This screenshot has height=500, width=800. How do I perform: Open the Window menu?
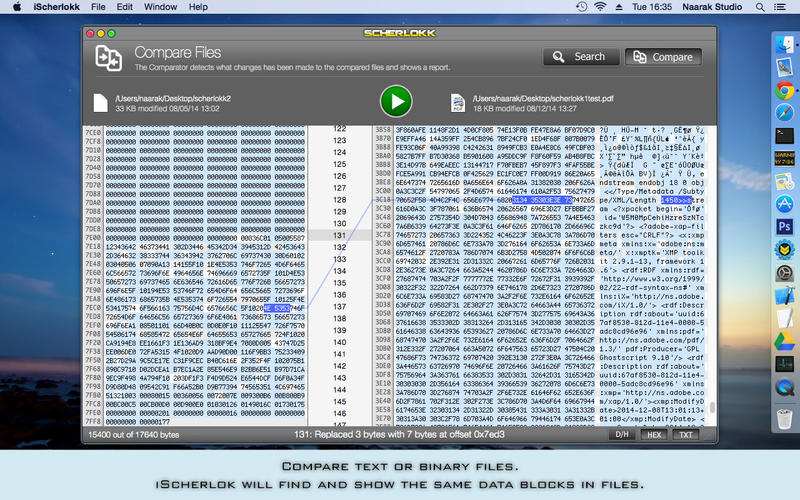click(x=160, y=7)
